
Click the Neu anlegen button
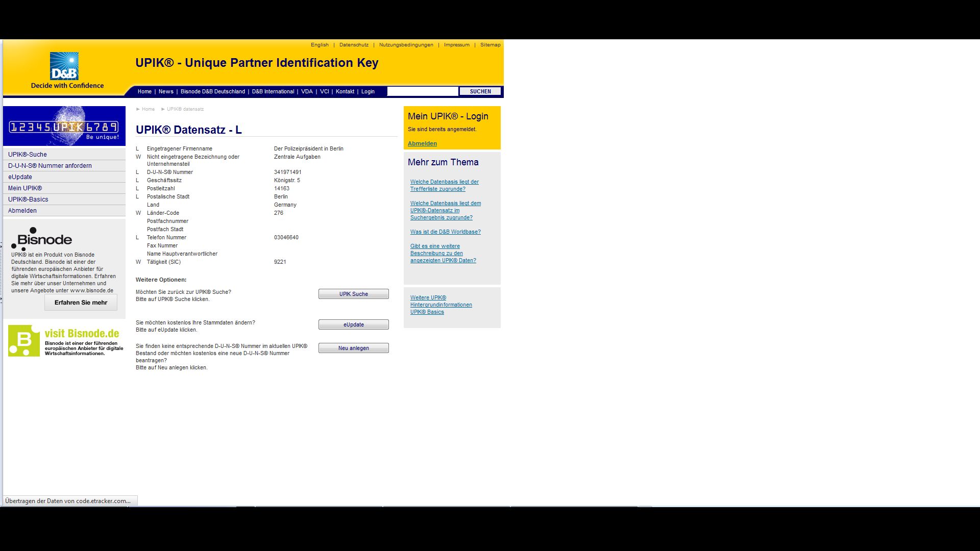(354, 348)
